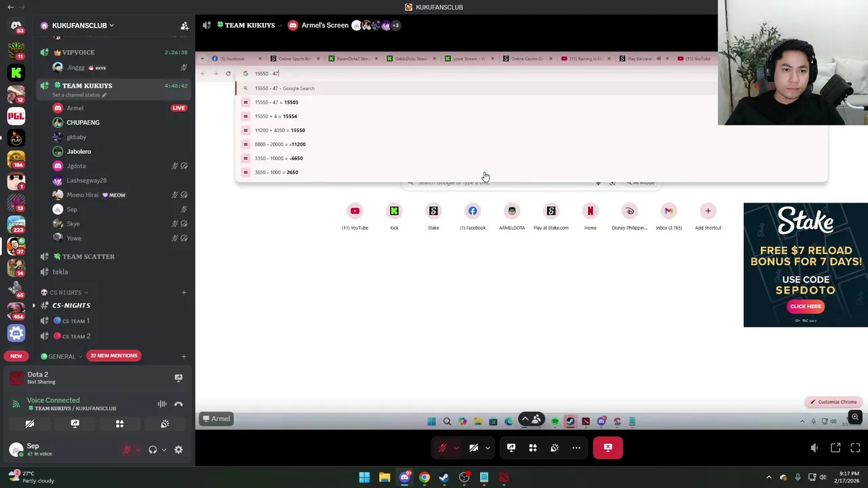
Task: Open camera options arrow in stream bar
Action: point(488,447)
